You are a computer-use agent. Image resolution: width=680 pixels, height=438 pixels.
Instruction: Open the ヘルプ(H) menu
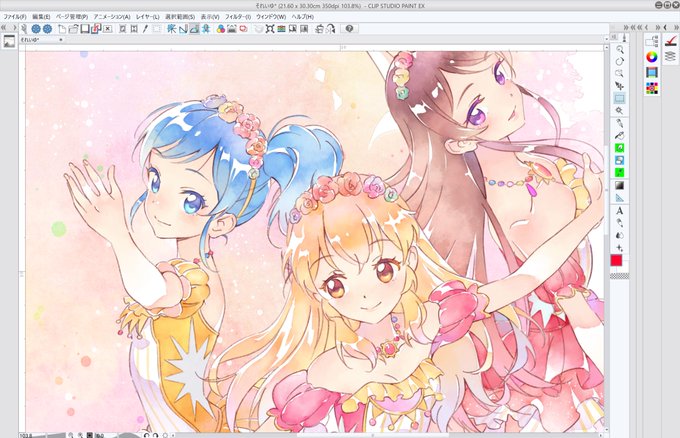pos(302,17)
